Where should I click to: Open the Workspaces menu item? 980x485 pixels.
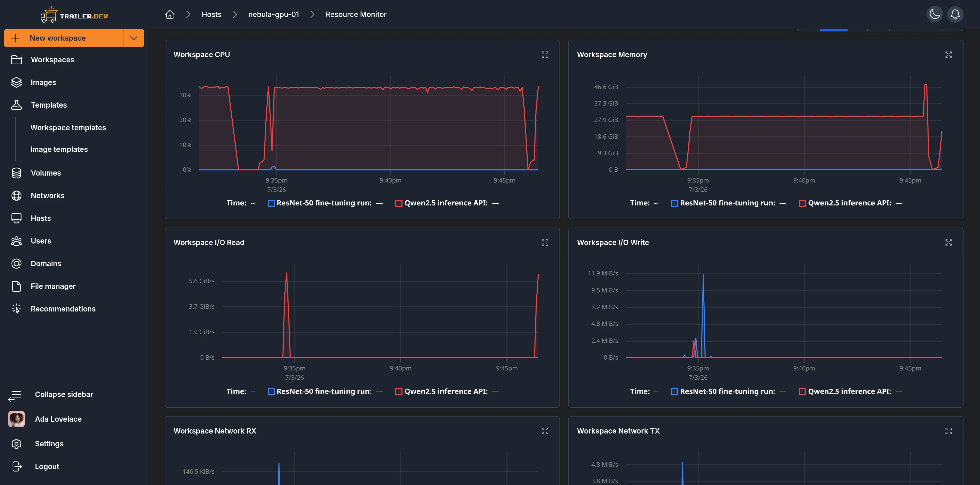pos(74,60)
